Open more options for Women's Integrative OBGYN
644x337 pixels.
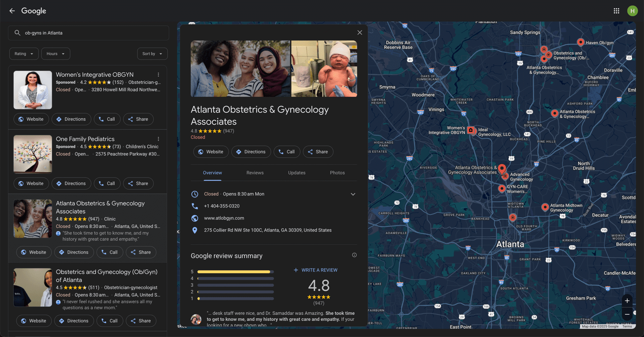158,75
